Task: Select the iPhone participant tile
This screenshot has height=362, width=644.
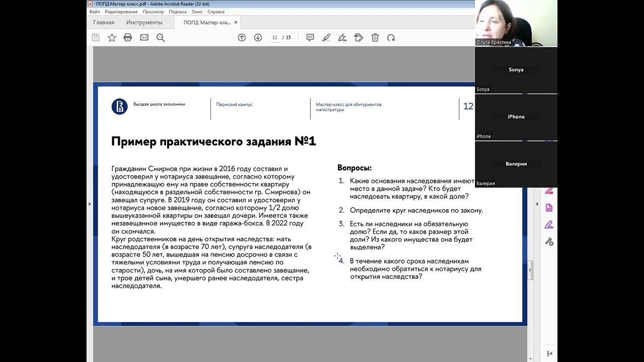Action: 516,117
